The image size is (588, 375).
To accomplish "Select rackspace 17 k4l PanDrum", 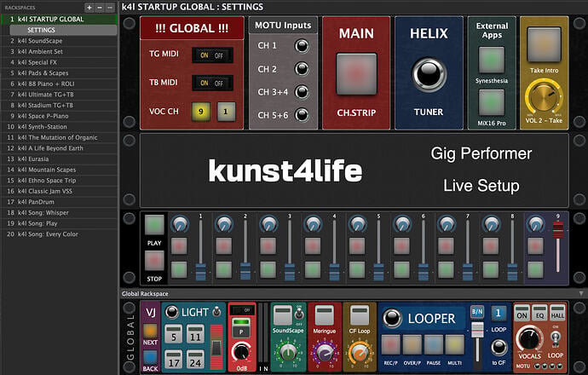I will (60, 202).
